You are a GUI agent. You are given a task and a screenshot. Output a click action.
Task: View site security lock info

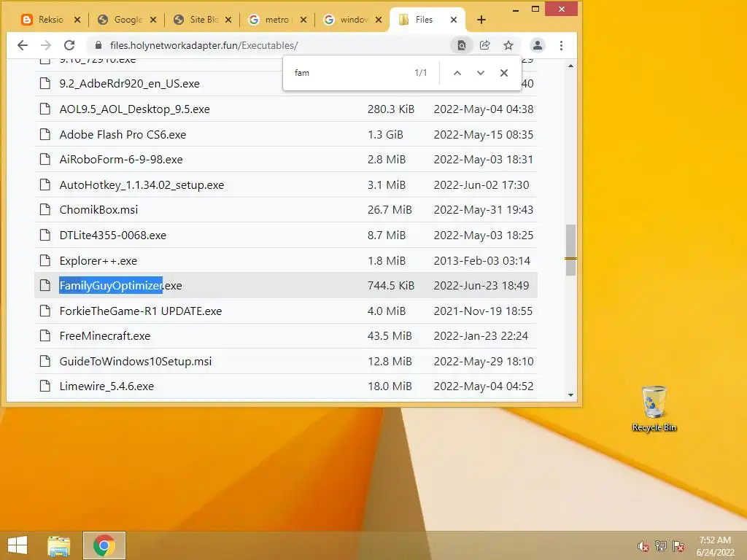98,45
